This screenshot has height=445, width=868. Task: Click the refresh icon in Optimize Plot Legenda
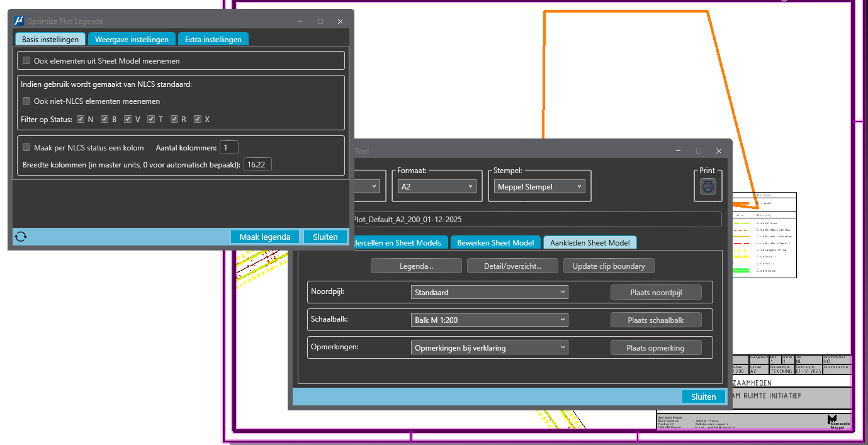tap(21, 237)
